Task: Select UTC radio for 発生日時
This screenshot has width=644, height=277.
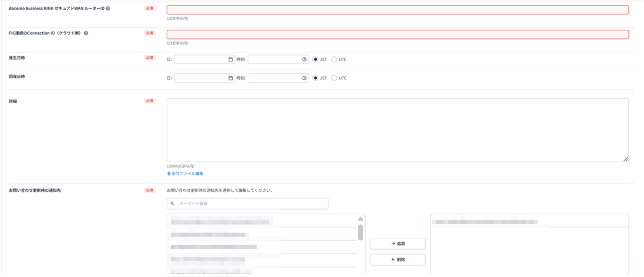Action: click(x=334, y=59)
